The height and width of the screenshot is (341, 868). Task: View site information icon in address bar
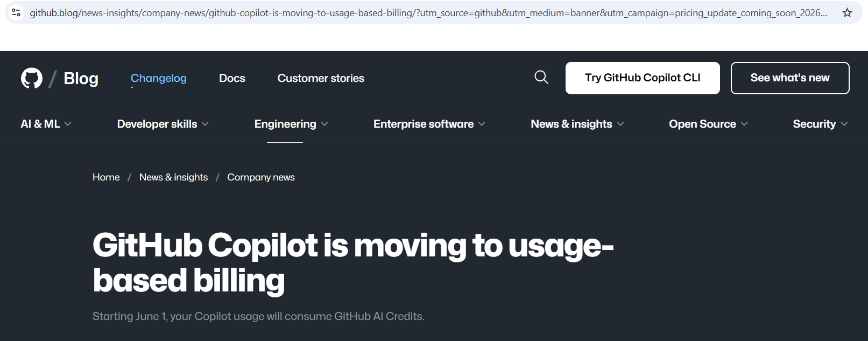pos(16,12)
